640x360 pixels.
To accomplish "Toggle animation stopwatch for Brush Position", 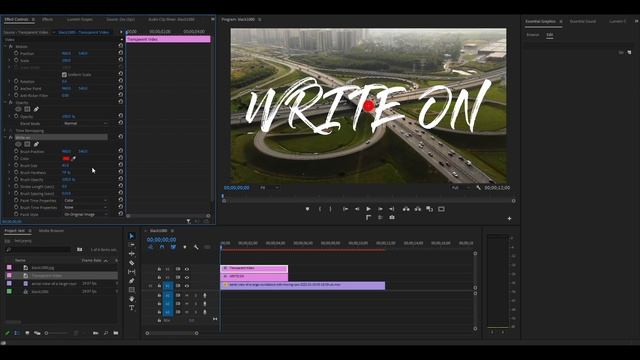I will pos(16,151).
